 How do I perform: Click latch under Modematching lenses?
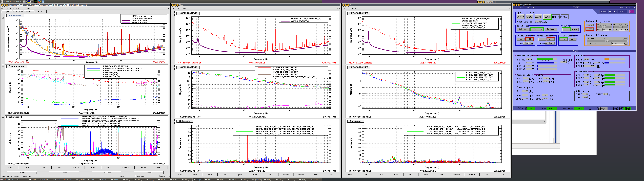(x=590, y=29)
